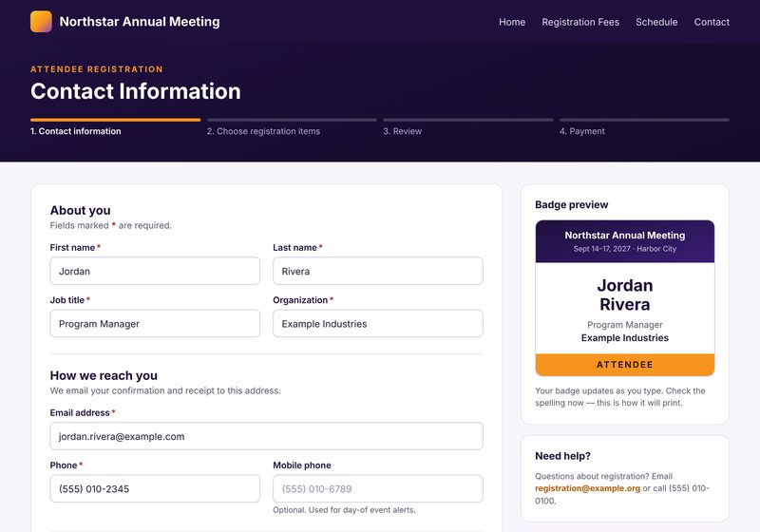The width and height of the screenshot is (760, 532).
Task: Click the 'Mobile phone' field label
Action: tap(302, 465)
